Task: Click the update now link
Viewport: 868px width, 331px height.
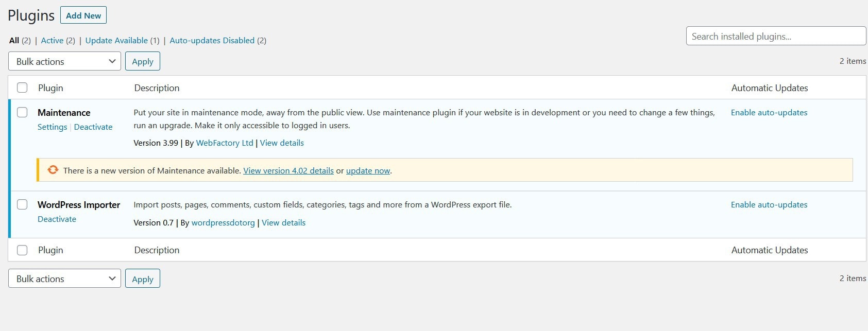Action: [368, 171]
